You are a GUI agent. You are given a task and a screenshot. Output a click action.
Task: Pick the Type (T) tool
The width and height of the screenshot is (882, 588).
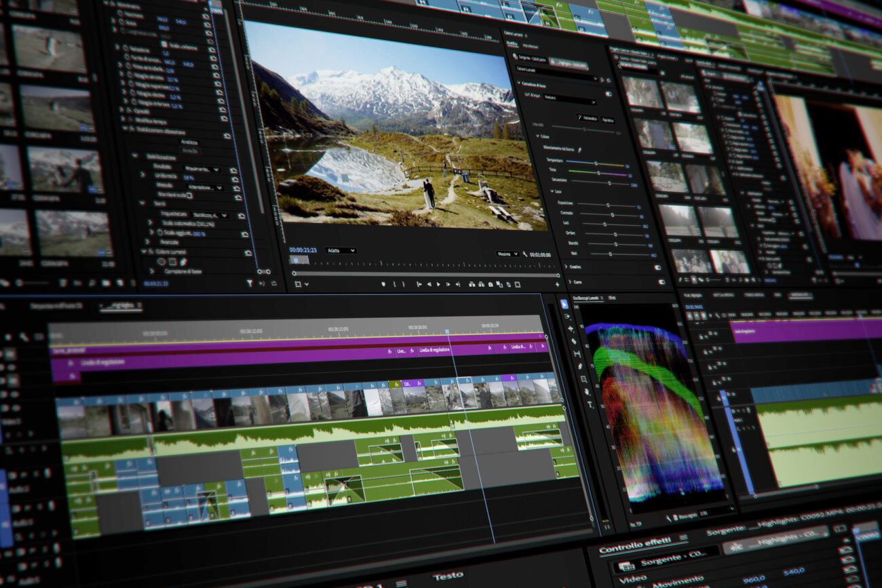tap(590, 405)
